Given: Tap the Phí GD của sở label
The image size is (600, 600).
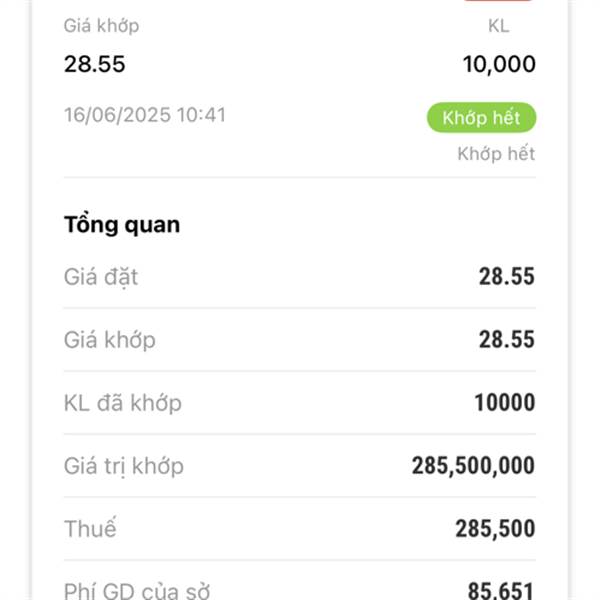Looking at the screenshot, I should 137,591.
